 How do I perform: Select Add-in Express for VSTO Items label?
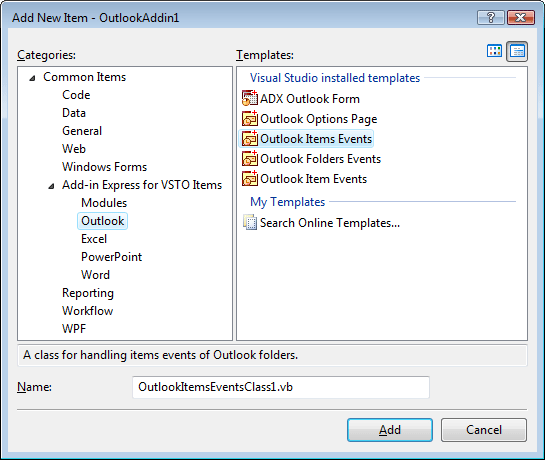tap(142, 185)
